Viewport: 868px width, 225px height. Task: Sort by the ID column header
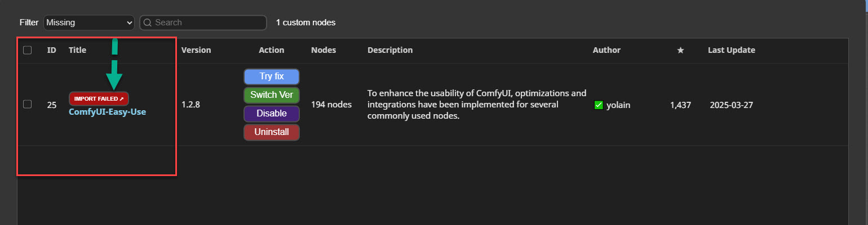[x=51, y=50]
